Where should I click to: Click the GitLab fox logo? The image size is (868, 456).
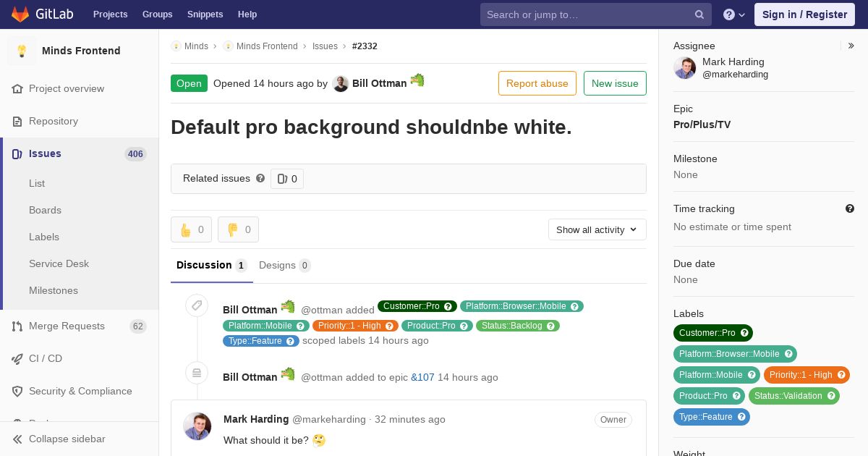click(x=20, y=14)
